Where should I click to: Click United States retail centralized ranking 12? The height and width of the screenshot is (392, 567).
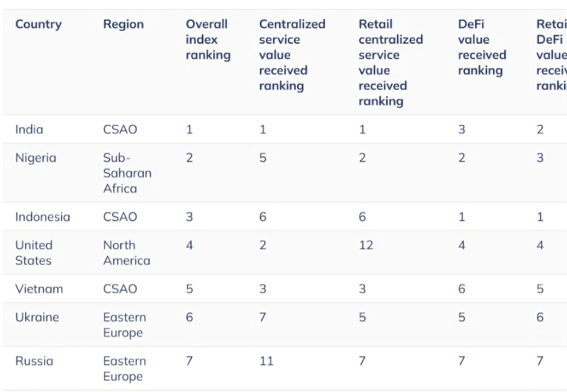point(366,245)
